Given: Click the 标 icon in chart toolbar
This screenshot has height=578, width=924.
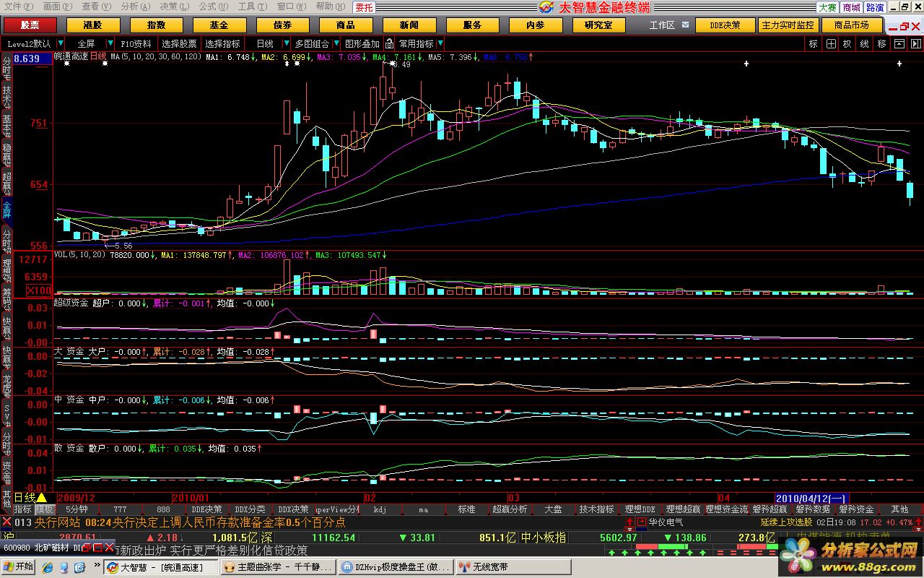Looking at the screenshot, I should 814,43.
